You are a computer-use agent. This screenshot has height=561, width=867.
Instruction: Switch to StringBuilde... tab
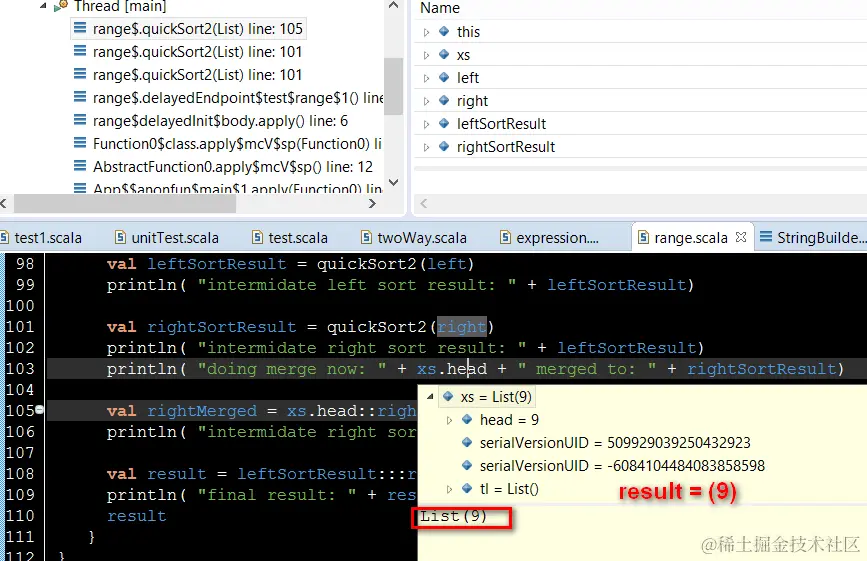814,238
